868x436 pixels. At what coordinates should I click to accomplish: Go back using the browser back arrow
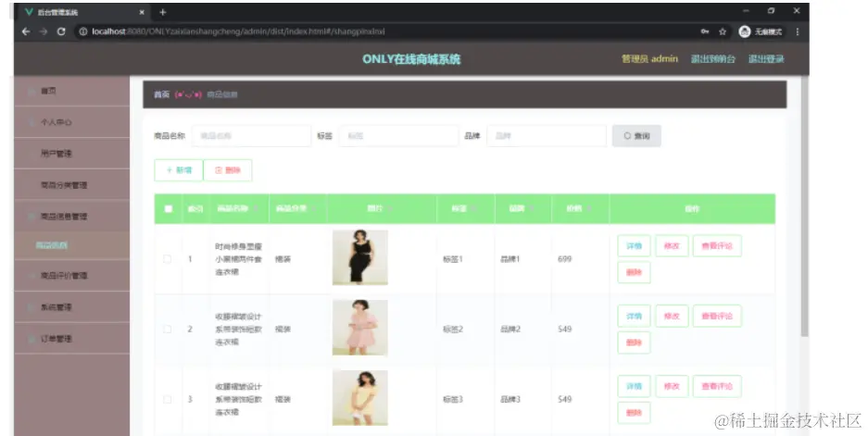point(26,31)
